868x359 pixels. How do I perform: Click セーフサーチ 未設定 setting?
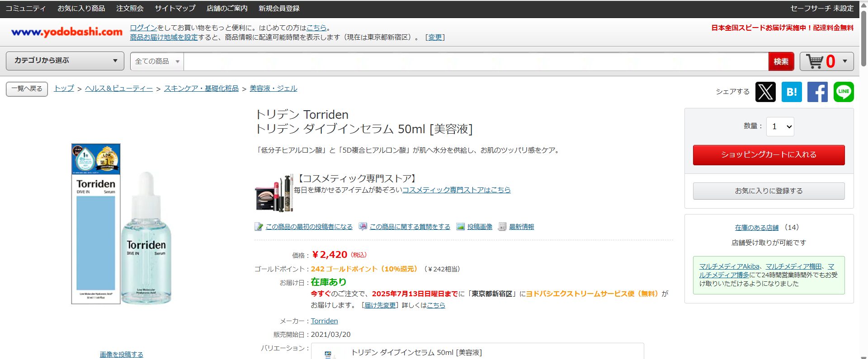822,9
